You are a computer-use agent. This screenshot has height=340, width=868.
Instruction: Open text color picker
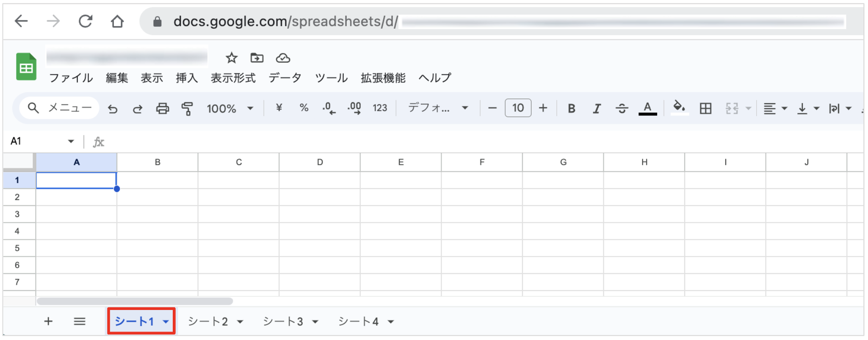coord(647,109)
